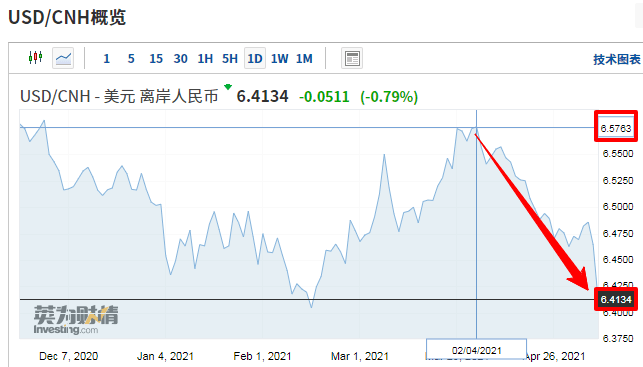Image resolution: width=643 pixels, height=367 pixels.
Task: Click the Investing.com watermark logo
Action: (76, 320)
